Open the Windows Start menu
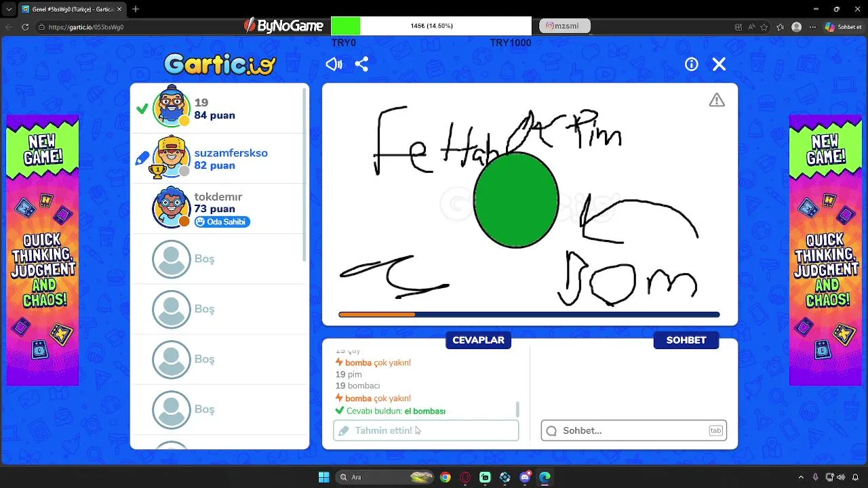The height and width of the screenshot is (488, 868). (323, 477)
